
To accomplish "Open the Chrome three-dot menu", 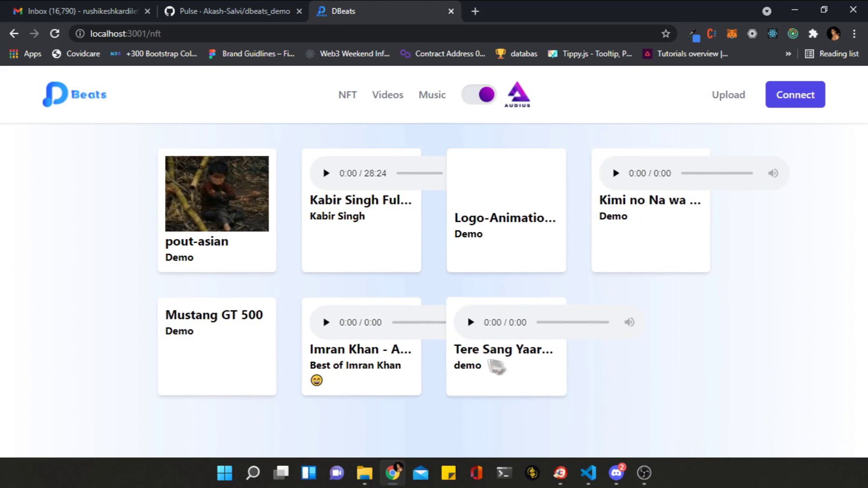I will click(x=854, y=33).
